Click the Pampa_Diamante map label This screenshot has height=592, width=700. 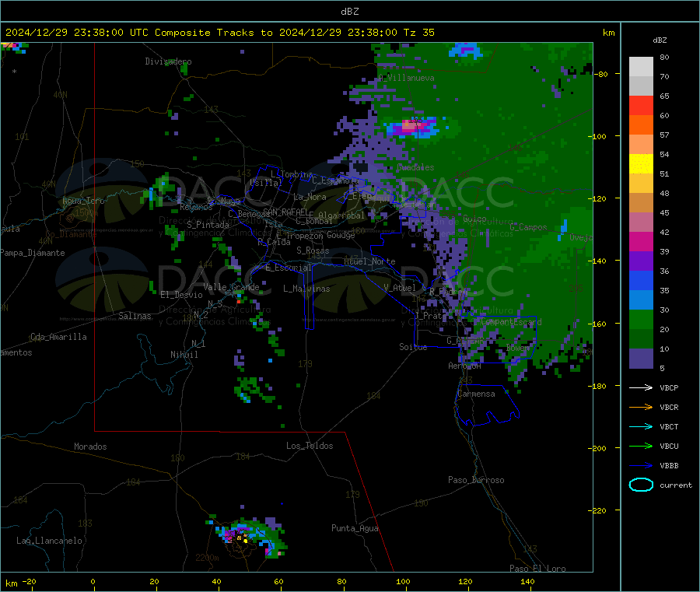pyautogui.click(x=33, y=253)
